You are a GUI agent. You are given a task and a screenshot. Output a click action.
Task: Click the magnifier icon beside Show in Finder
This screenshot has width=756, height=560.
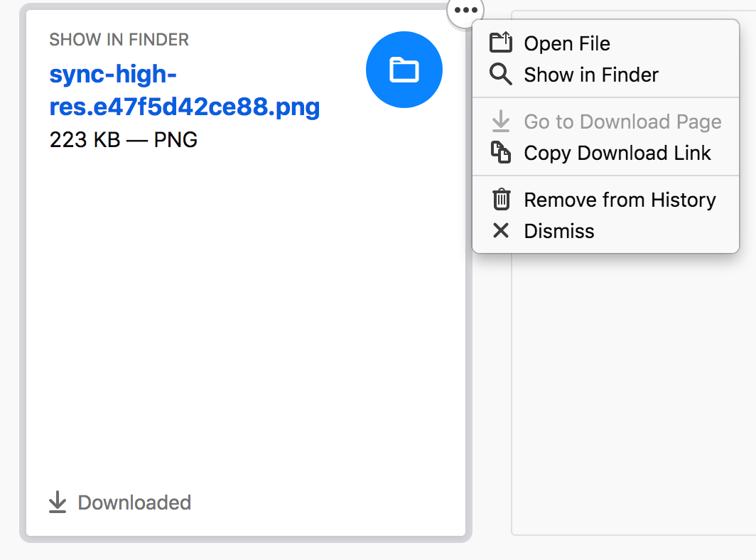501,75
